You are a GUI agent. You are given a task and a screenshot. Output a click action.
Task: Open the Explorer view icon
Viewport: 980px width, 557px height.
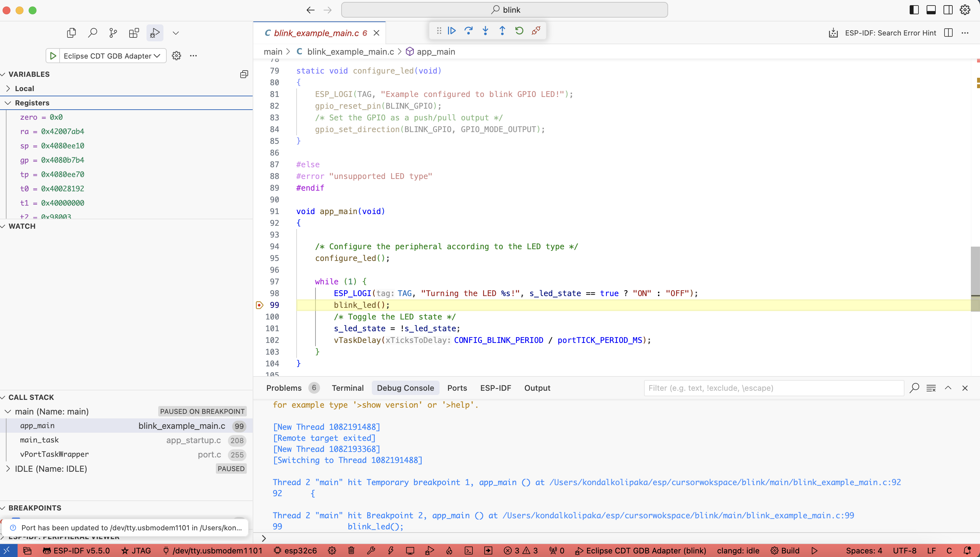[x=71, y=33]
